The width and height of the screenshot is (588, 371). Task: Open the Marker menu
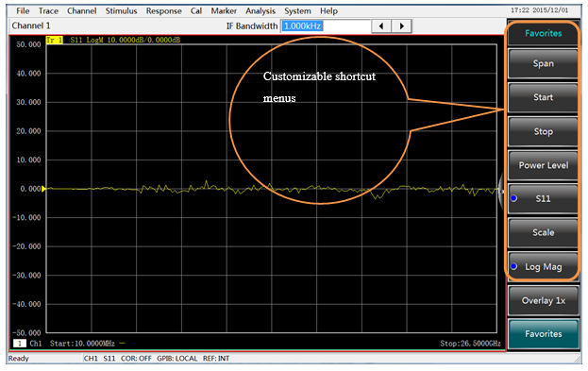(224, 11)
